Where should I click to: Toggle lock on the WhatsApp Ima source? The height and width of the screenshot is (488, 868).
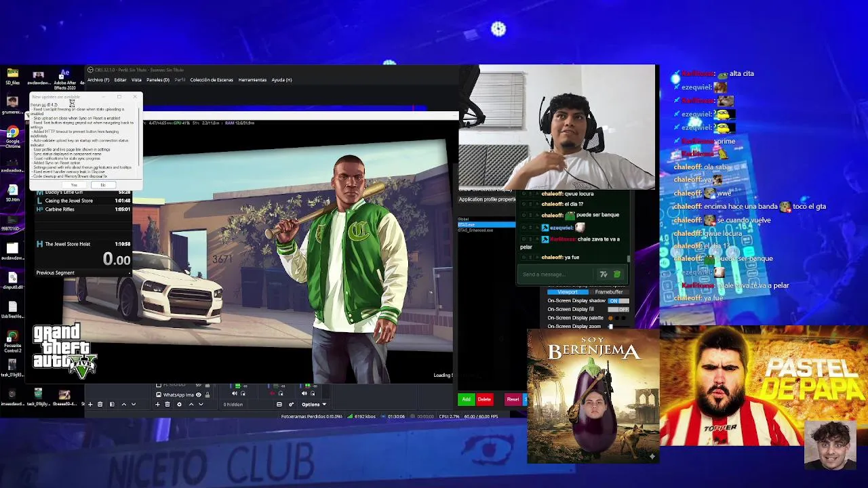tap(208, 395)
